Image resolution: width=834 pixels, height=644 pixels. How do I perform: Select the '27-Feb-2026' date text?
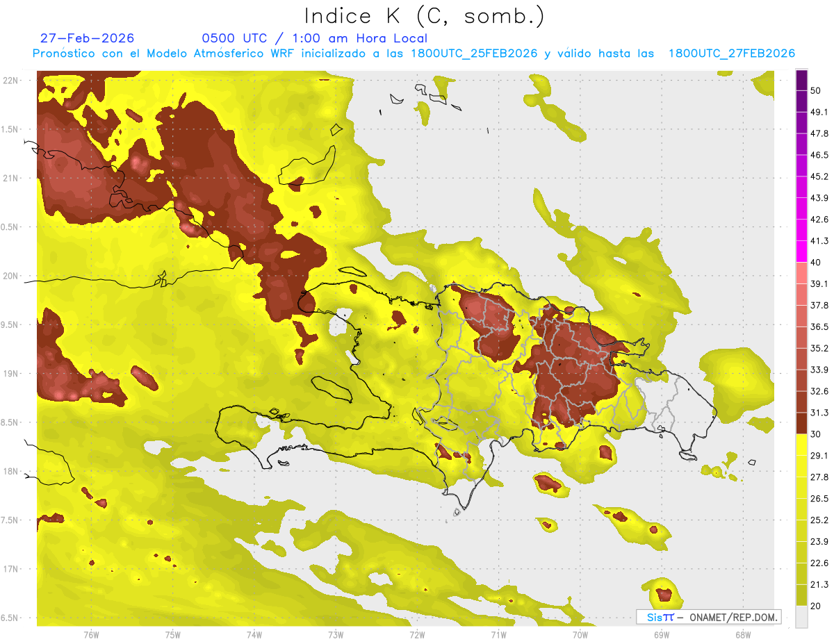point(87,38)
